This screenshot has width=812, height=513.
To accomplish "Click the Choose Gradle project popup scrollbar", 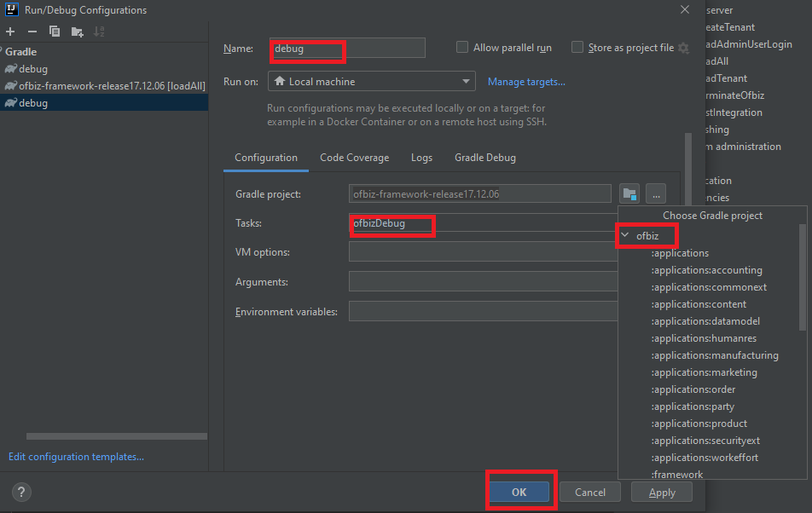I will point(803,277).
